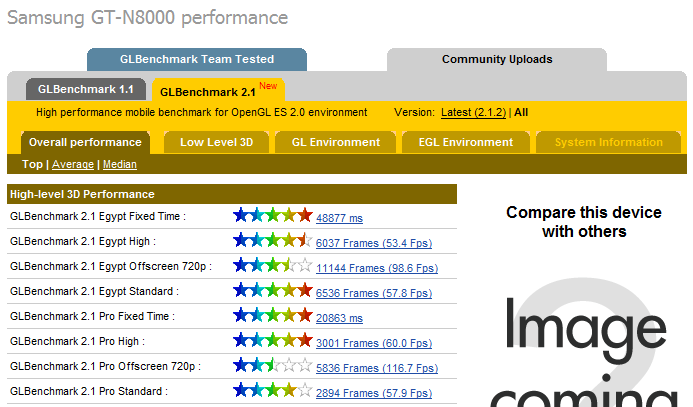Click the star rating for Pro Standard
693x407 pixels.
point(273,390)
